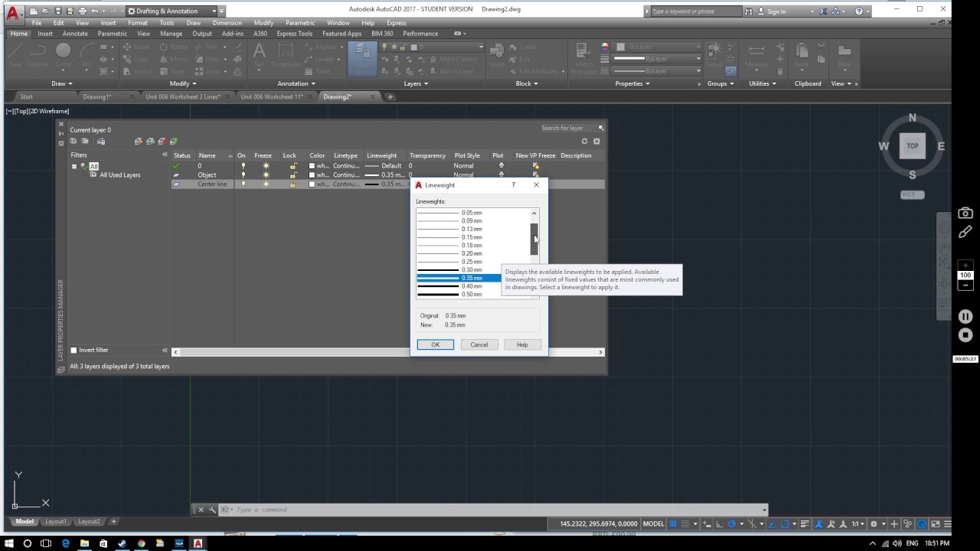980x551 pixels.
Task: Click color swatch for layer 0
Action: coord(312,165)
